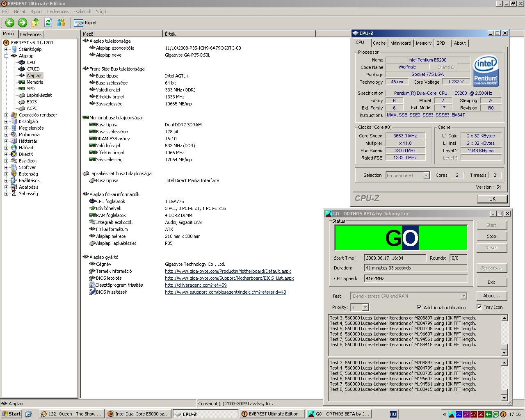Image resolution: width=525 pixels, height=420 pixels.
Task: Click up arrow of lower ORTHOS log scrollbar
Action: point(504,362)
